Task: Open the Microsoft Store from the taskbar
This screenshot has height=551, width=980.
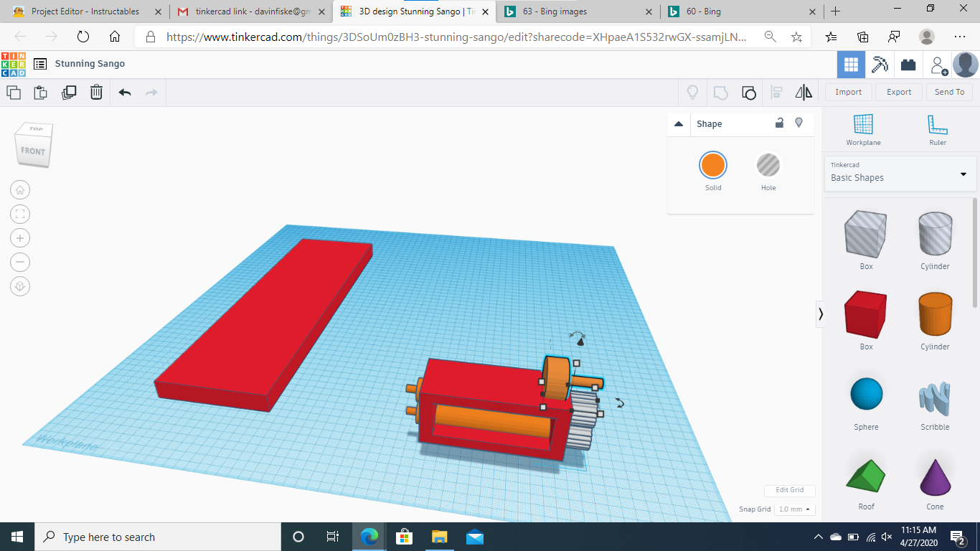Action: pyautogui.click(x=405, y=537)
